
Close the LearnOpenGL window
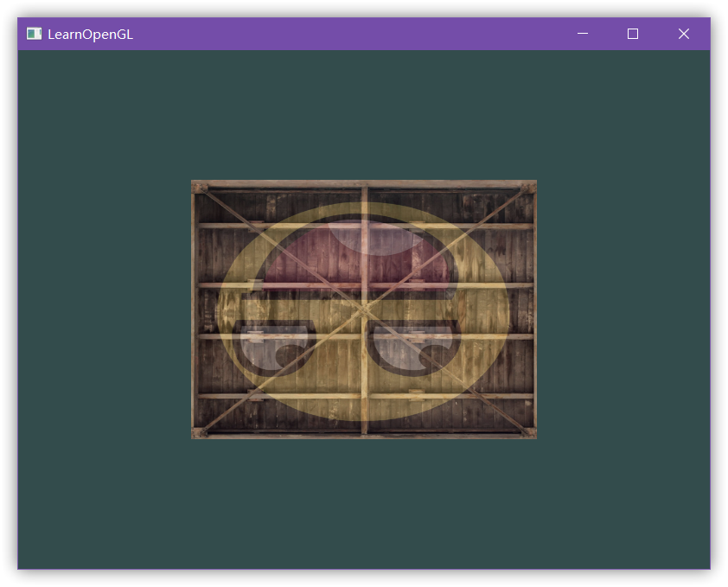pyautogui.click(x=684, y=34)
